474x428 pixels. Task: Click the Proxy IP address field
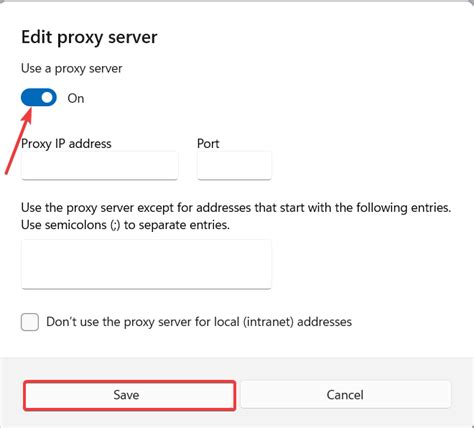(x=99, y=166)
